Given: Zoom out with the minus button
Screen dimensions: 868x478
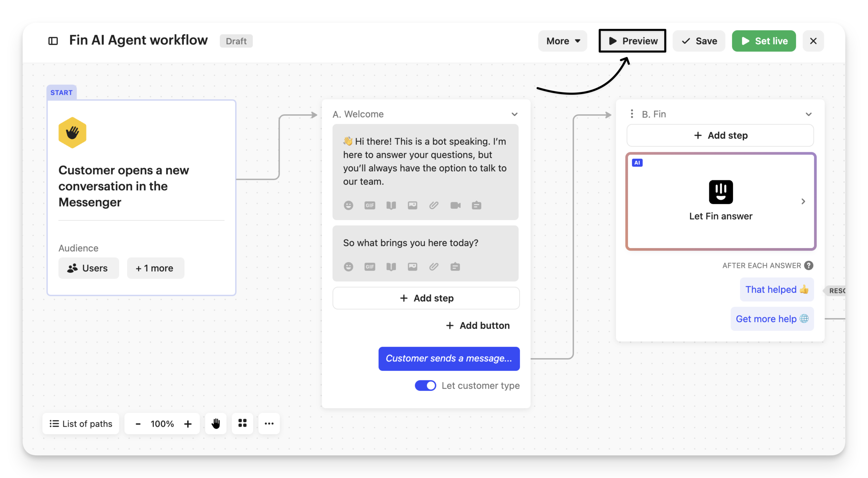Looking at the screenshot, I should pos(138,424).
